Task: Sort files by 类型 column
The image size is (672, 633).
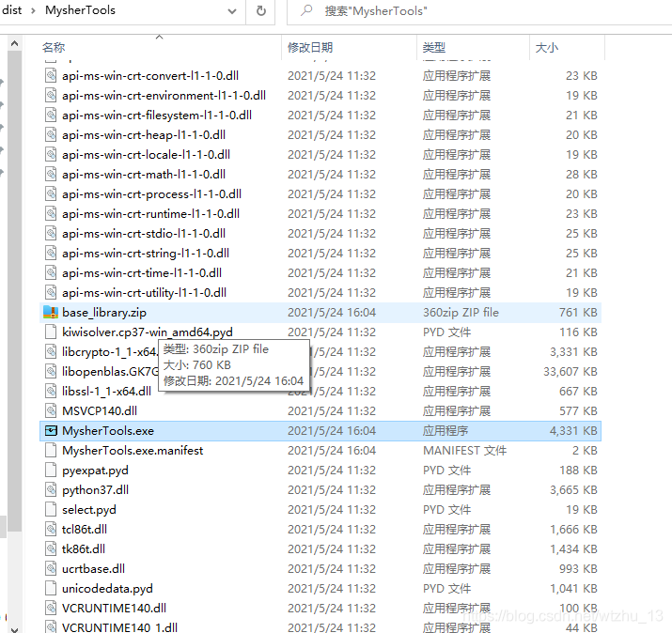Action: click(x=434, y=47)
